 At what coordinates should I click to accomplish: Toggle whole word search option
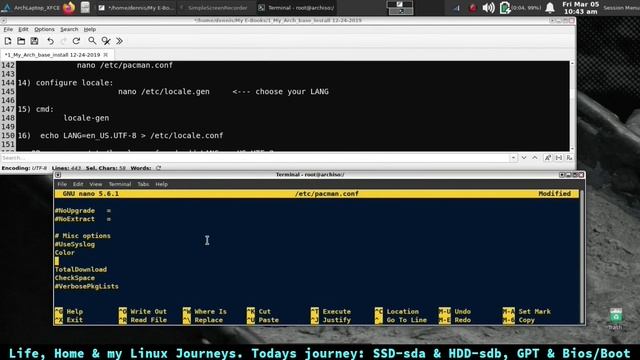559,158
